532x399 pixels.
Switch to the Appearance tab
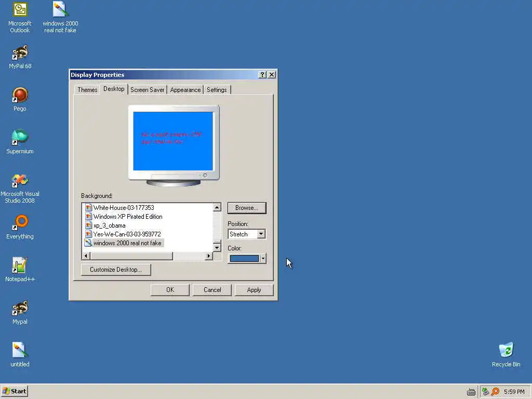[x=185, y=90]
